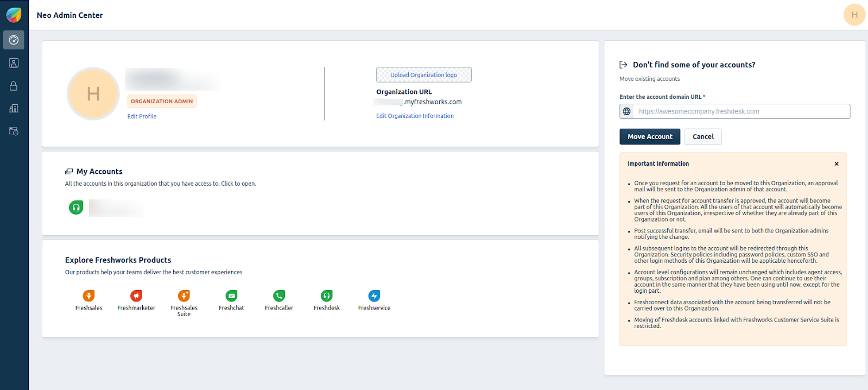Open the Freshsales Suite product icon
The height and width of the screenshot is (390, 868).
tap(184, 295)
